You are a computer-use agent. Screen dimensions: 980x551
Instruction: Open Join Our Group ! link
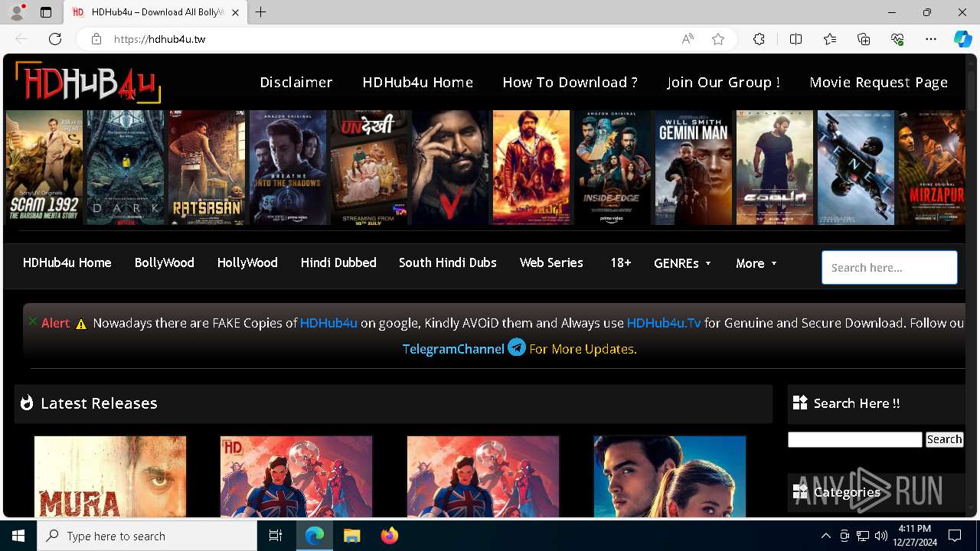724,82
